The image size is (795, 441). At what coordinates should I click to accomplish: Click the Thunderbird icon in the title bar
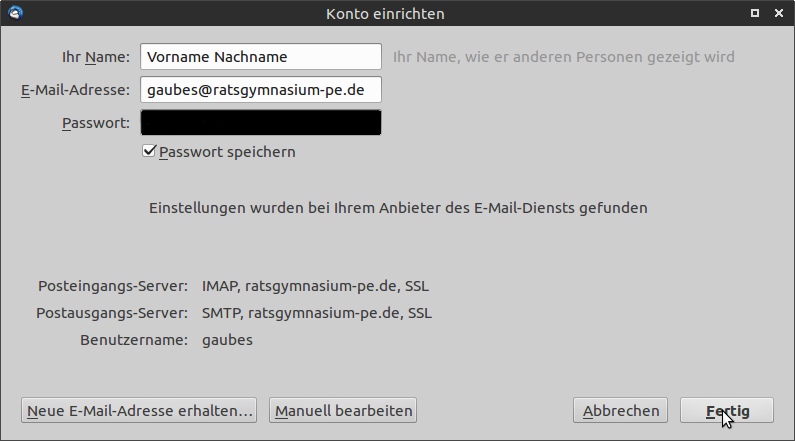(15, 13)
